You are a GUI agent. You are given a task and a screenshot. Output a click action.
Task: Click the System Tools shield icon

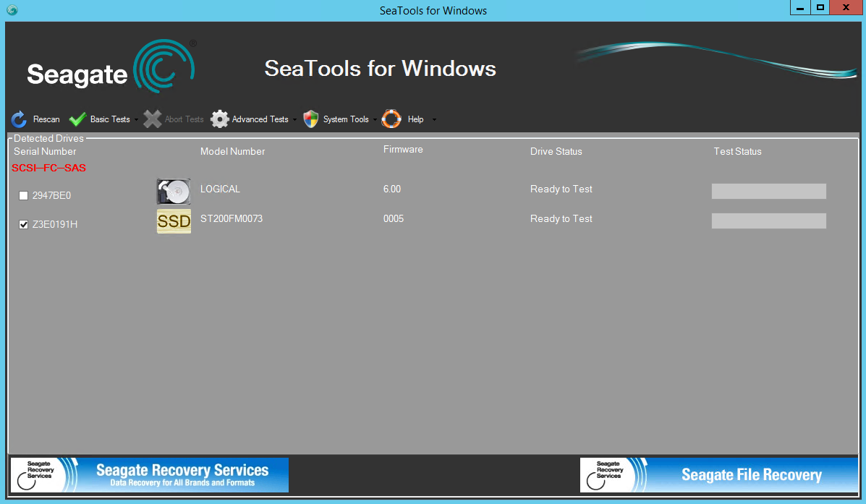pos(311,119)
